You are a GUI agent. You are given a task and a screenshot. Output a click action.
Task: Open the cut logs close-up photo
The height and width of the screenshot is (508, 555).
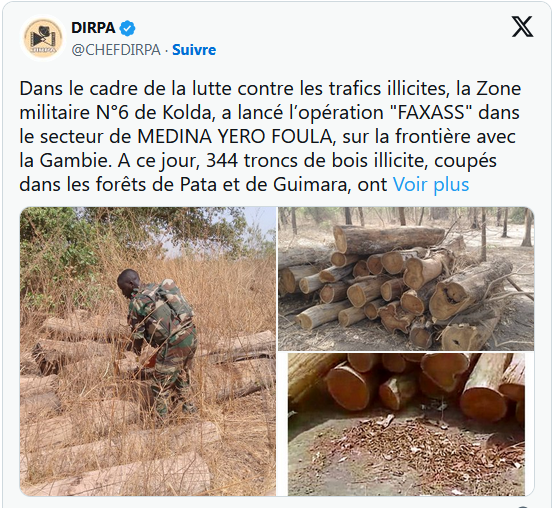pyautogui.click(x=406, y=424)
